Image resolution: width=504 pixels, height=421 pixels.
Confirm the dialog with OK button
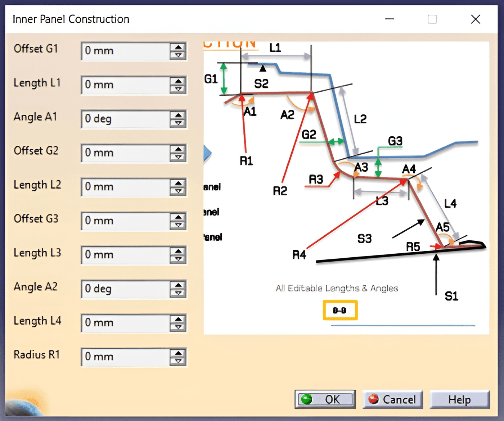(325, 399)
